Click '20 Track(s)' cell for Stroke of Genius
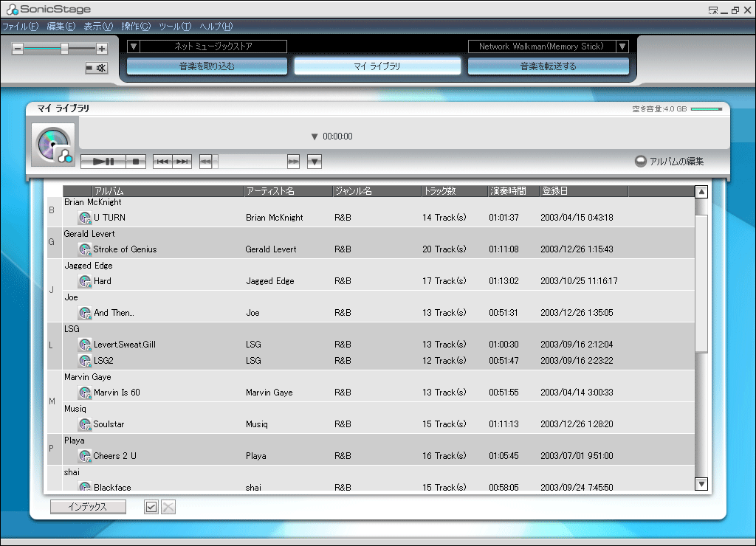The height and width of the screenshot is (546, 756). (444, 249)
